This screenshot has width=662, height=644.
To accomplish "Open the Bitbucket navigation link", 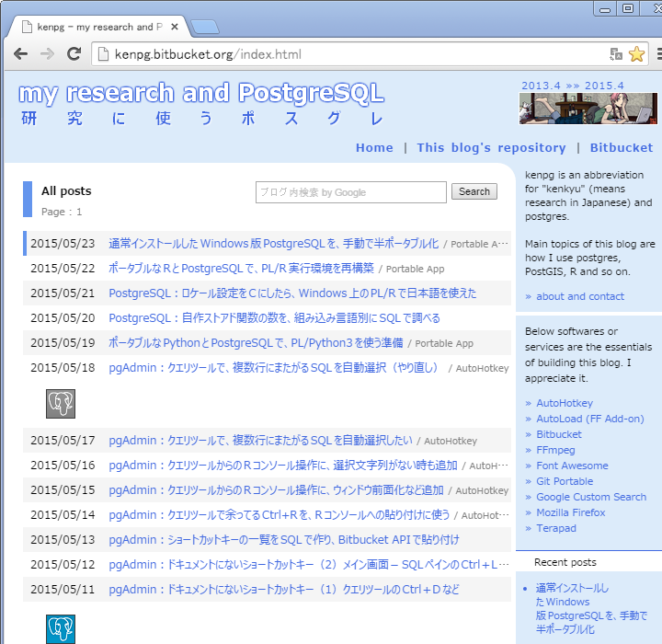I will pyautogui.click(x=621, y=147).
